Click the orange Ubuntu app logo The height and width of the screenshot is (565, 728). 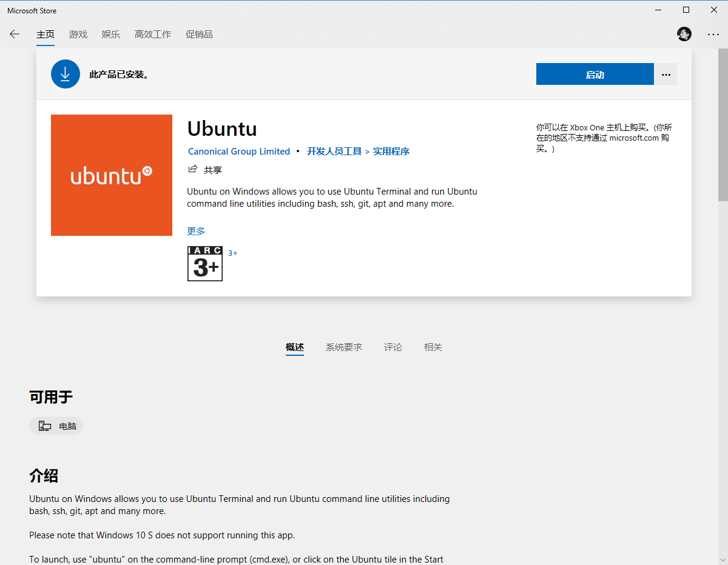pos(112,175)
